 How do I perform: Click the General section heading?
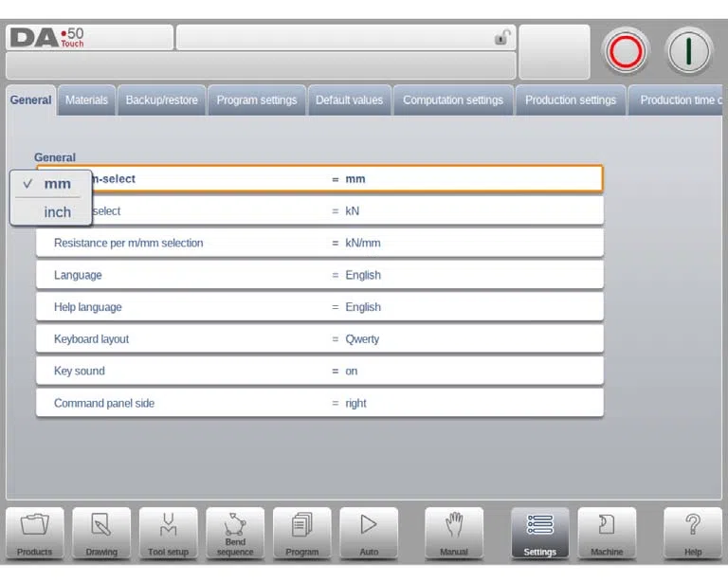coord(55,157)
